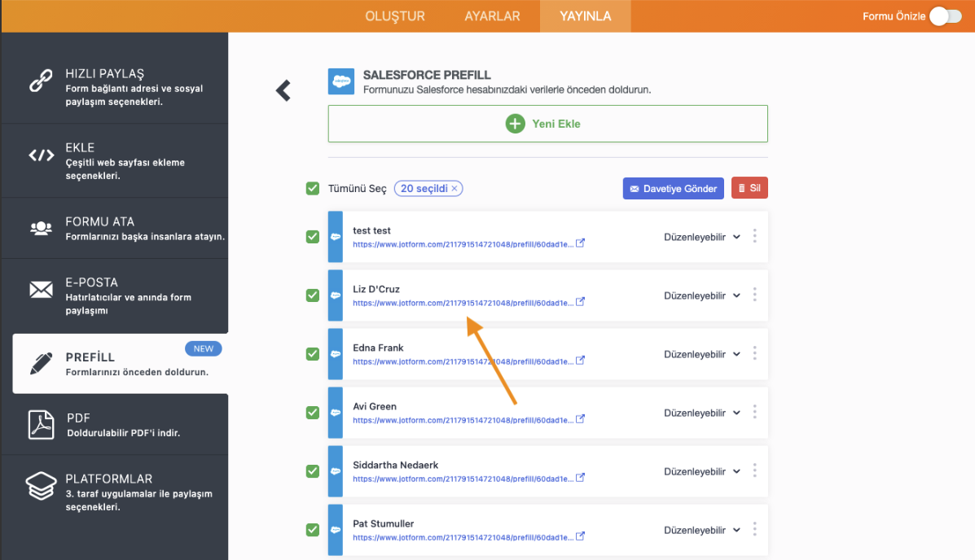Open the PREFİLL sidebar section

(120, 364)
